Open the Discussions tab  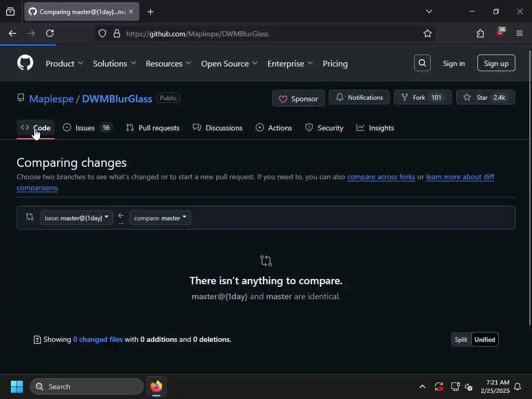[x=218, y=128]
